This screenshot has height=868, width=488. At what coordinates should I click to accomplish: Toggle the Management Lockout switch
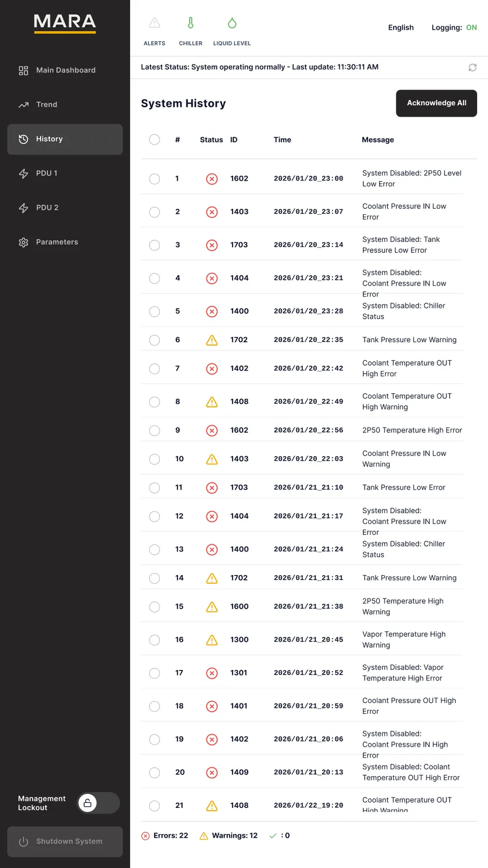point(98,803)
